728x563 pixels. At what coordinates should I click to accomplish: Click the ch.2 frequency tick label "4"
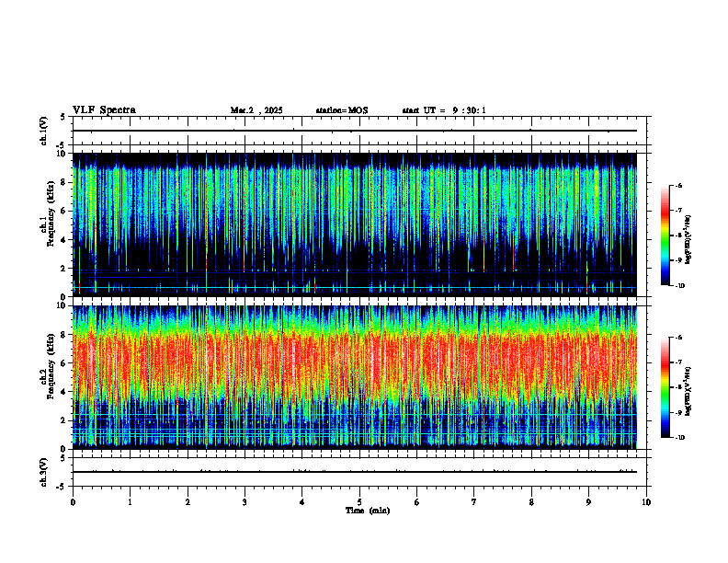64,392
